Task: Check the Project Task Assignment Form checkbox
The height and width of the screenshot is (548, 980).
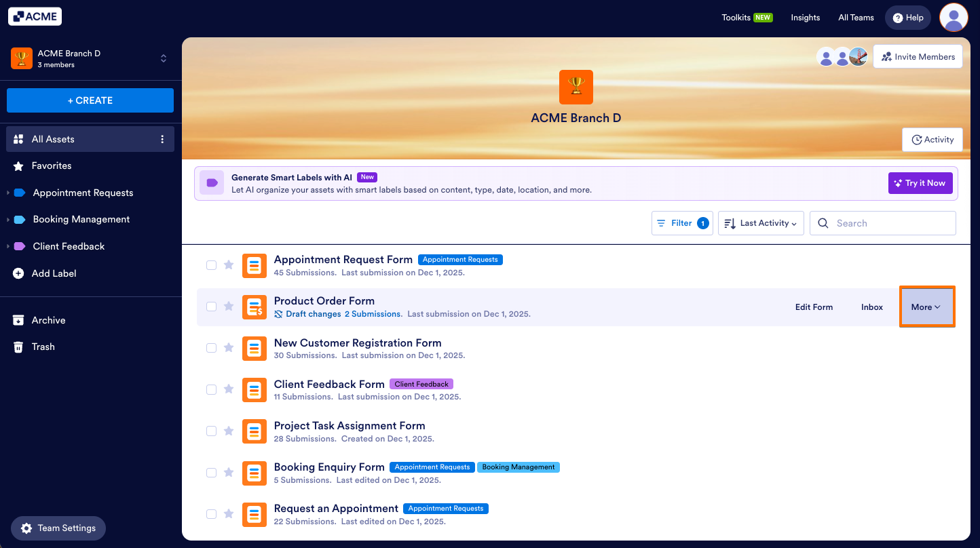Action: click(211, 431)
